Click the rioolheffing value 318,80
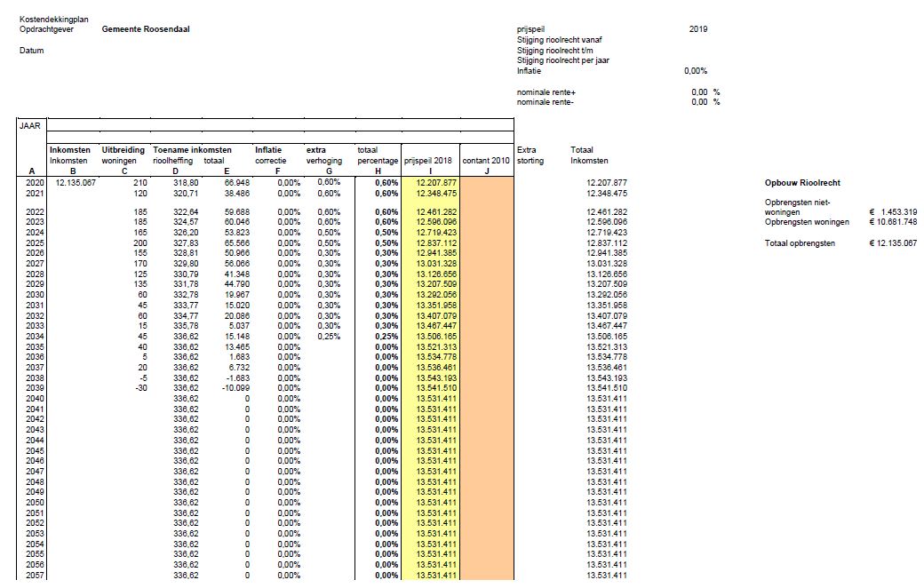This screenshot has width=924, height=588. coord(185,181)
